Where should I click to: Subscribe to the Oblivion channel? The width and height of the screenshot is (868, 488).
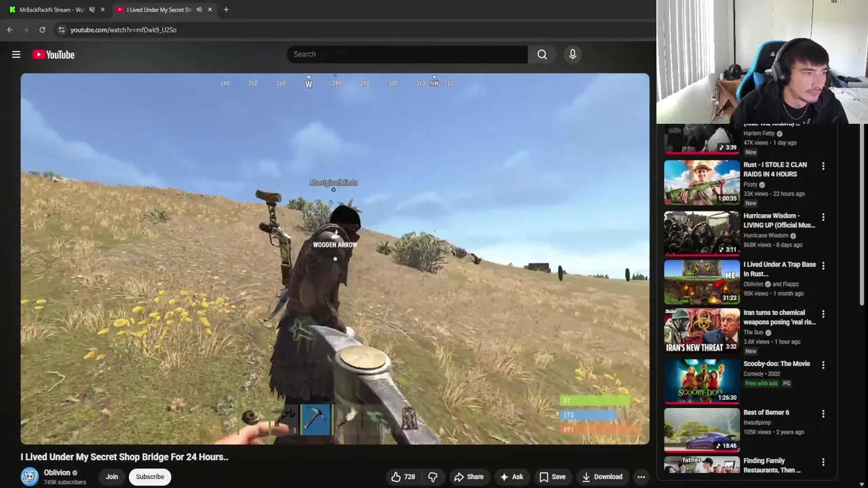tap(150, 476)
